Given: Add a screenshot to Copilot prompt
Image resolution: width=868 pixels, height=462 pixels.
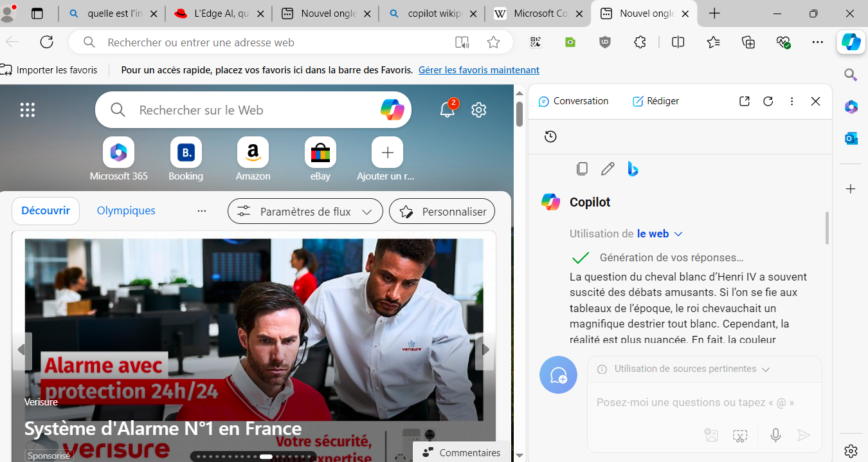Looking at the screenshot, I should [x=740, y=436].
